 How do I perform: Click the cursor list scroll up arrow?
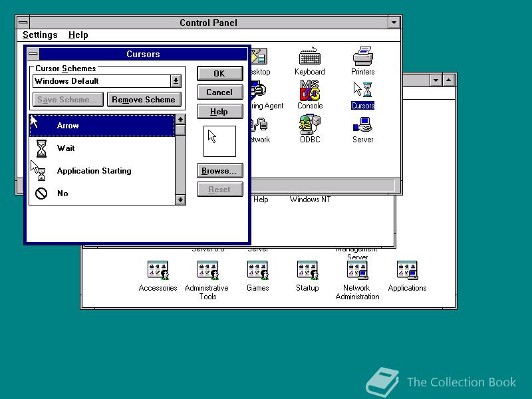(180, 120)
